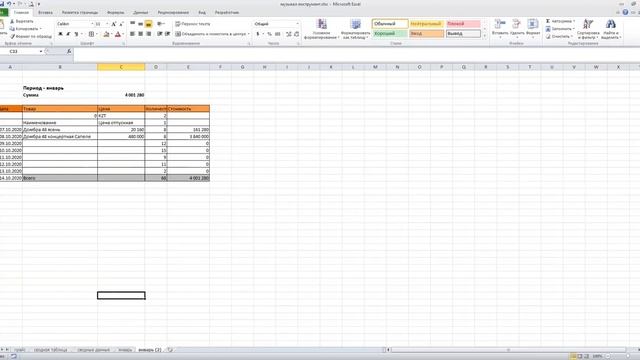Image resolution: width=640 pixels, height=360 pixels.
Task: Click the Delete cells (Удалить) icon
Action: (517, 24)
